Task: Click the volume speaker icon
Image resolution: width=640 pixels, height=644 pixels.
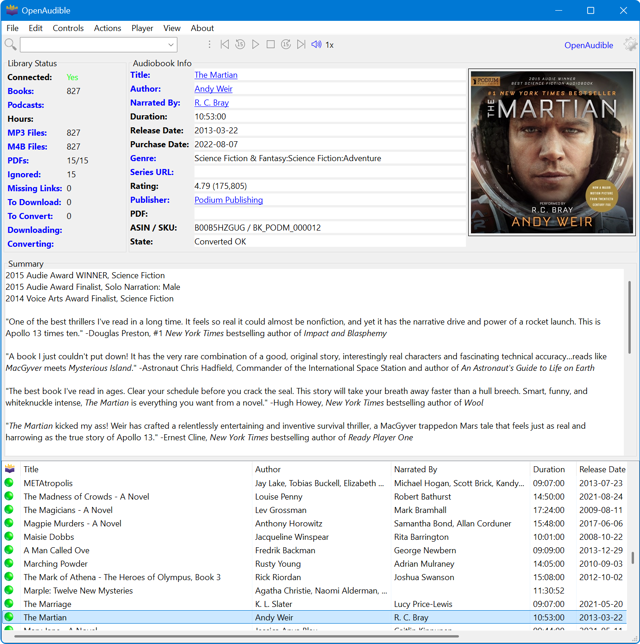Action: tap(316, 44)
